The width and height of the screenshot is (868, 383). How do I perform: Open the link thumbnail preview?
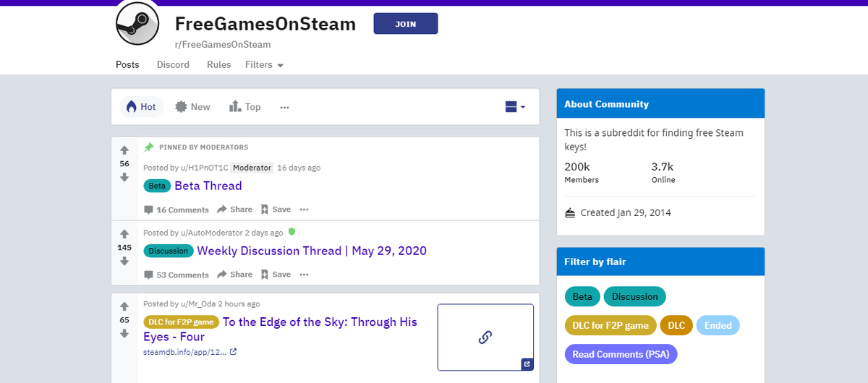tap(485, 337)
